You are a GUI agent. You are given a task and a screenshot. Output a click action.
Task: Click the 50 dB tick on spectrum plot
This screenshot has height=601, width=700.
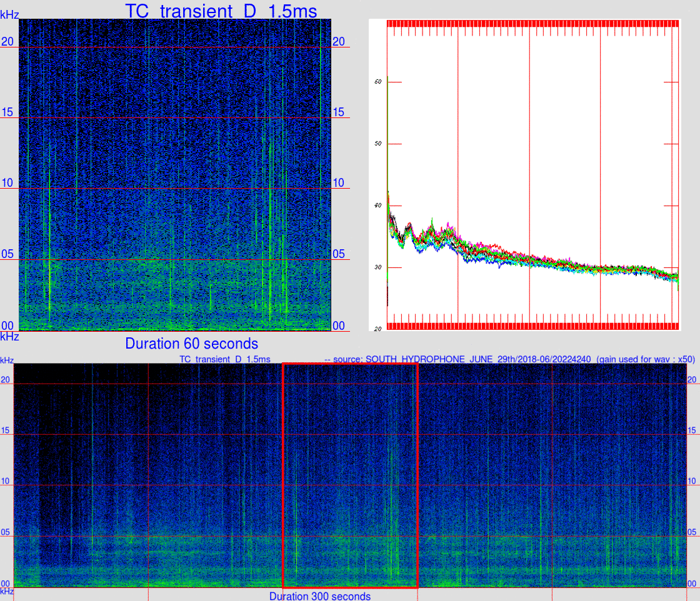378,144
